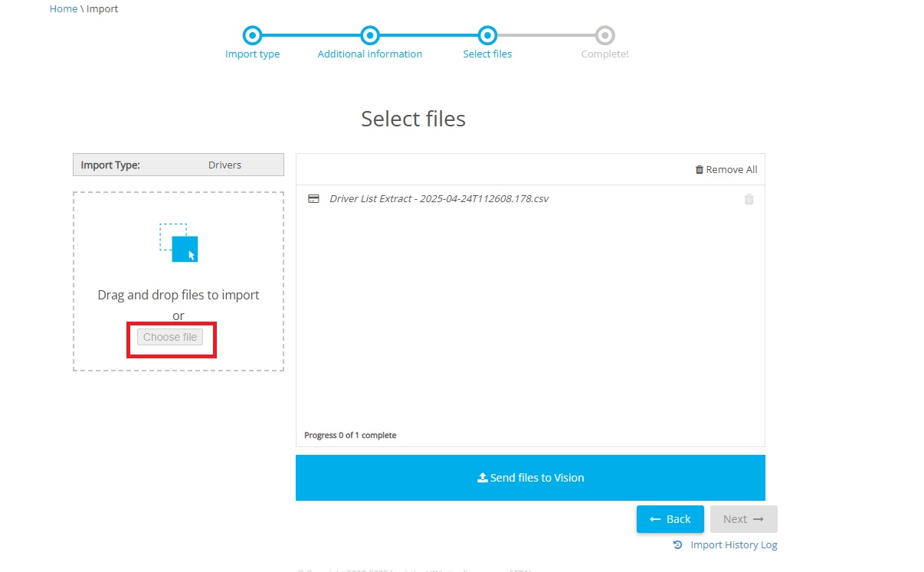The width and height of the screenshot is (924, 572).
Task: Click the Select files step circle
Action: [x=487, y=35]
